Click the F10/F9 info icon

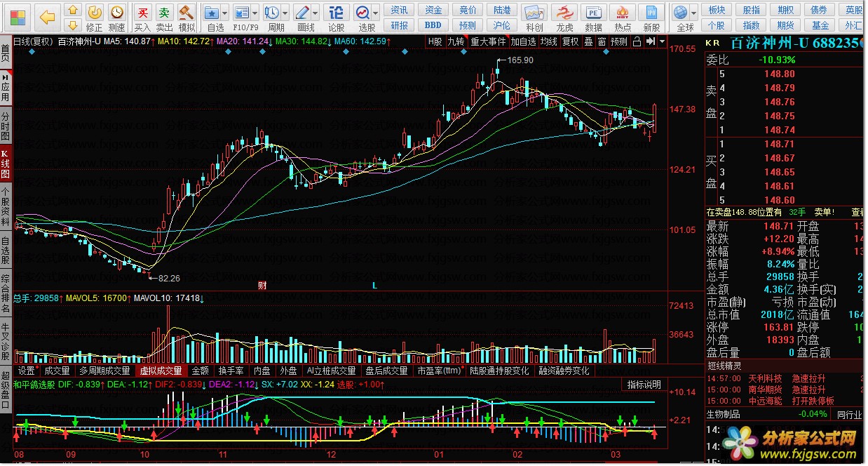(242, 12)
